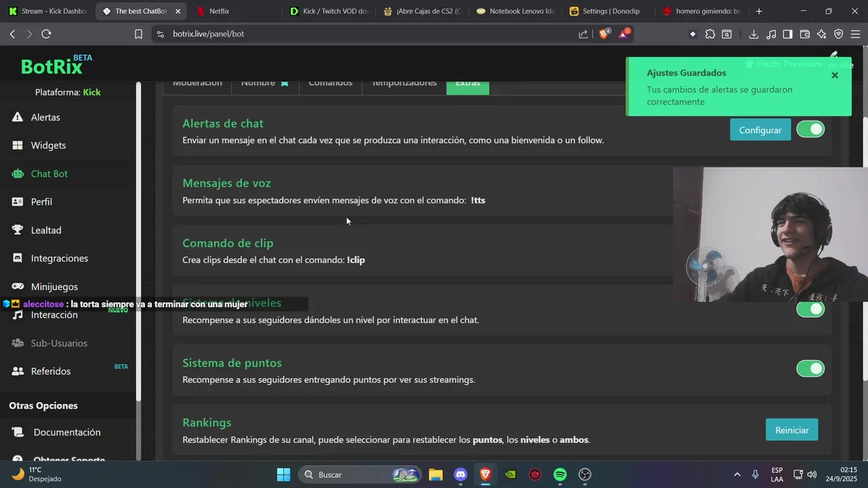Open Brave VPN shield icon
The height and width of the screenshot is (488, 868).
tap(838, 34)
